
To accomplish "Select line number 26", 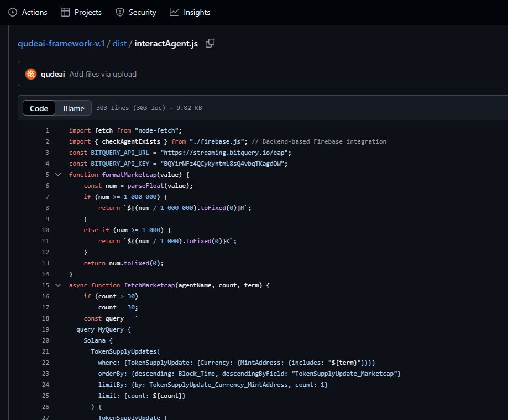I will (x=46, y=406).
